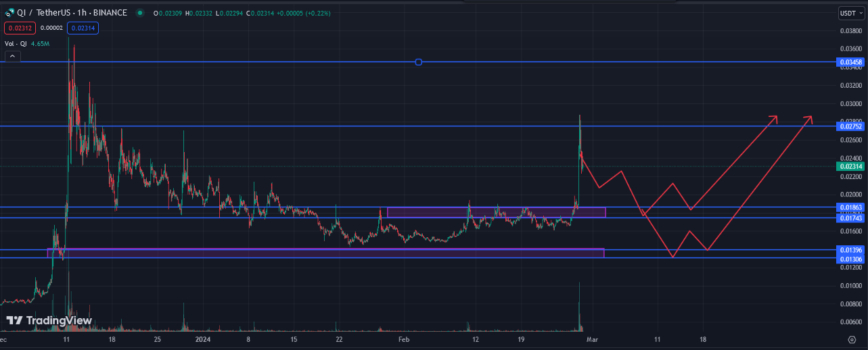Open the USDT currency dropdown
Image resolution: width=868 pixels, height=350 pixels.
coord(850,13)
